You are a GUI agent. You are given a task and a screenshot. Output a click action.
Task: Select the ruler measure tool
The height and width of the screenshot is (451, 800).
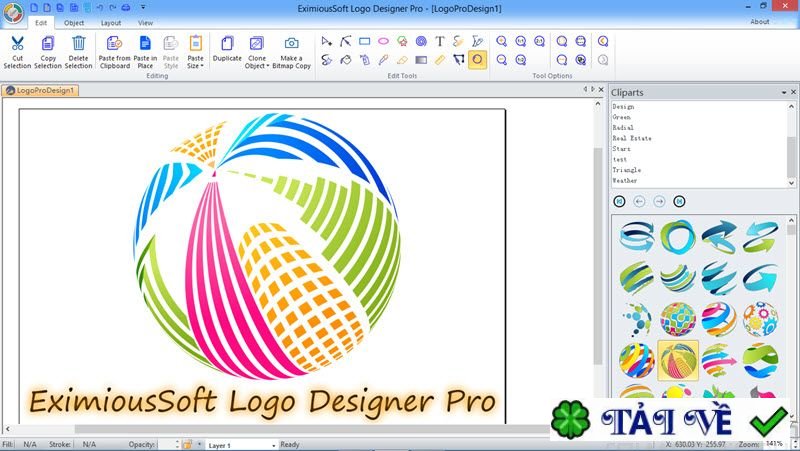pos(440,60)
